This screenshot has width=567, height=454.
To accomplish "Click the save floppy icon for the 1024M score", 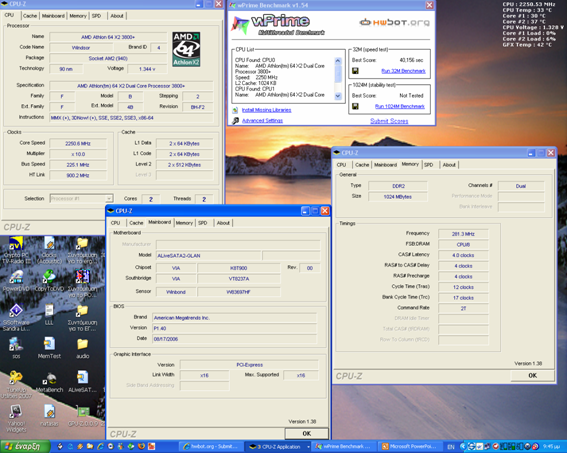I will click(355, 106).
